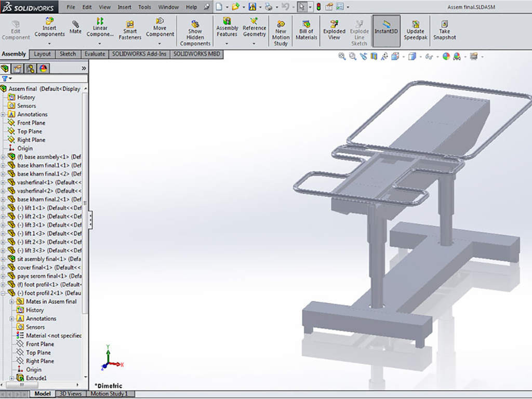
Task: Select the Exploded View tool
Action: 334,30
